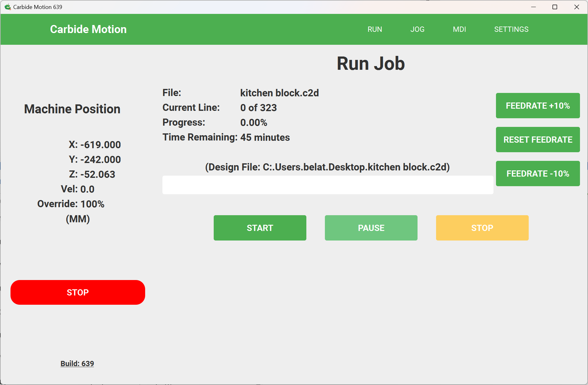Click the Carbide Motion header title
588x385 pixels.
tap(88, 29)
